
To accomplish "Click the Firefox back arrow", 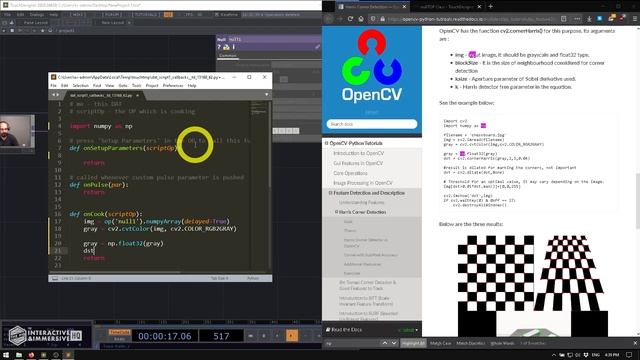I will [329, 19].
